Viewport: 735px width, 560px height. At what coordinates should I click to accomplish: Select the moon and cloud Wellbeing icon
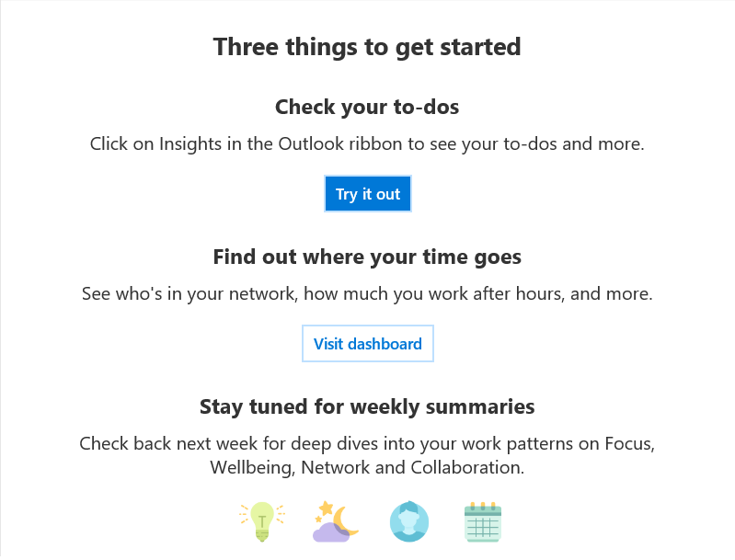click(335, 521)
